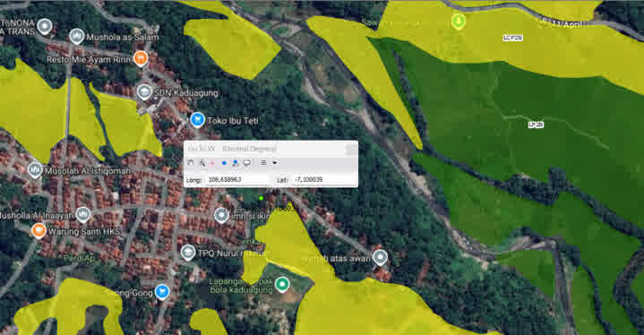Click the Warung Santi HKS label text
Screen dimensions: 644x335
tap(84, 231)
